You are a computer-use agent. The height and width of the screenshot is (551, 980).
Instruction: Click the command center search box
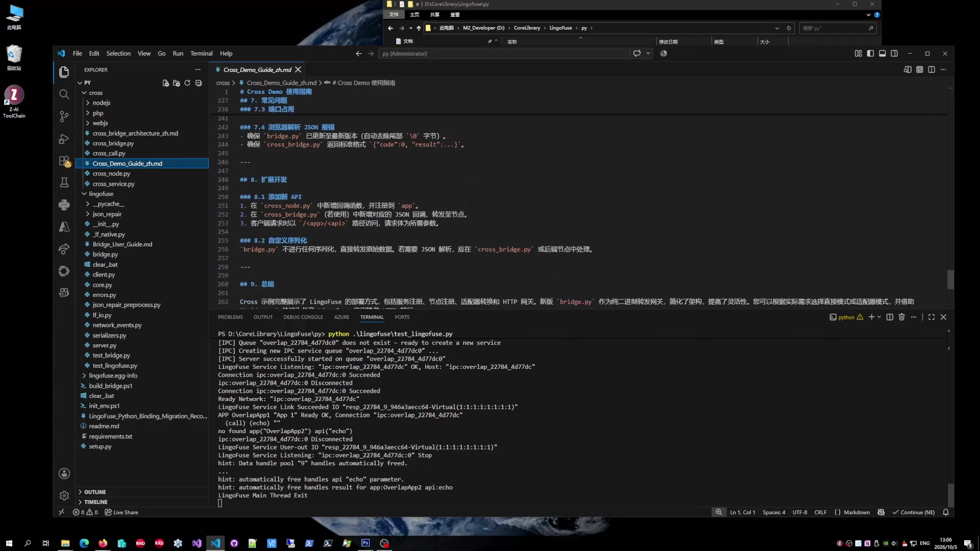tap(503, 53)
